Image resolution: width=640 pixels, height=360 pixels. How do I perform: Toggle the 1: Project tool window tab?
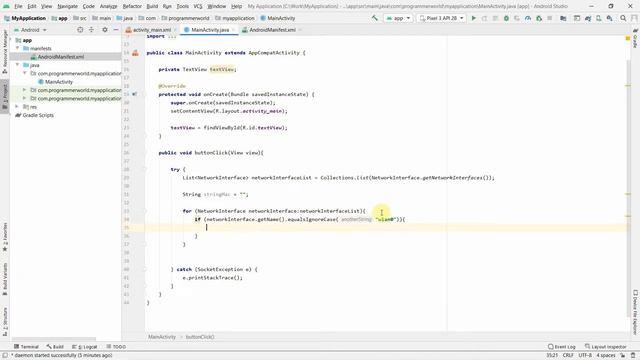(x=5, y=97)
